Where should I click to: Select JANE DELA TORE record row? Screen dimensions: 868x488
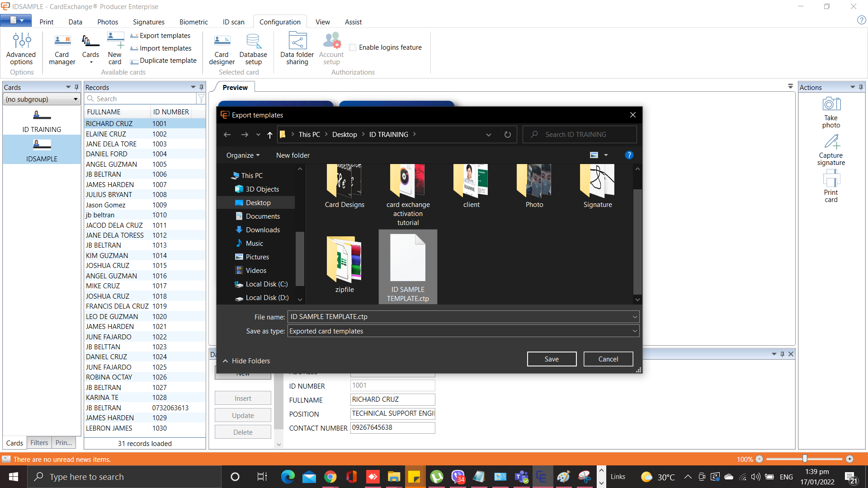(x=145, y=144)
